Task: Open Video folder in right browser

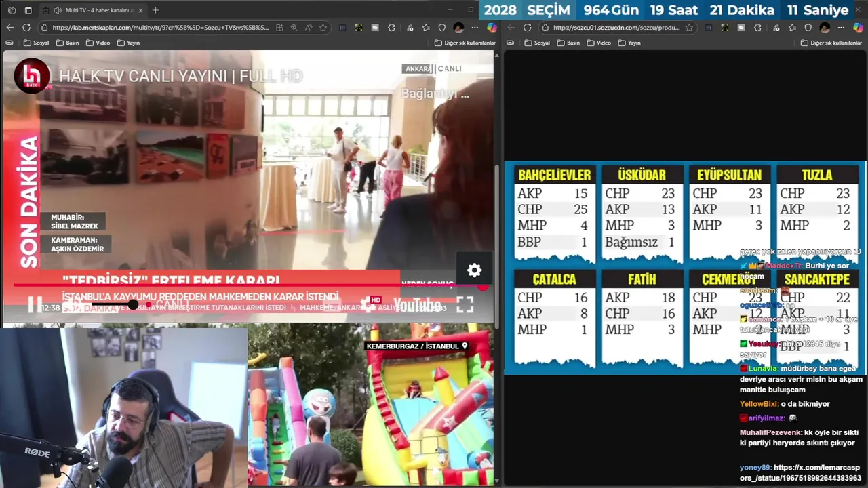Action: 598,43
